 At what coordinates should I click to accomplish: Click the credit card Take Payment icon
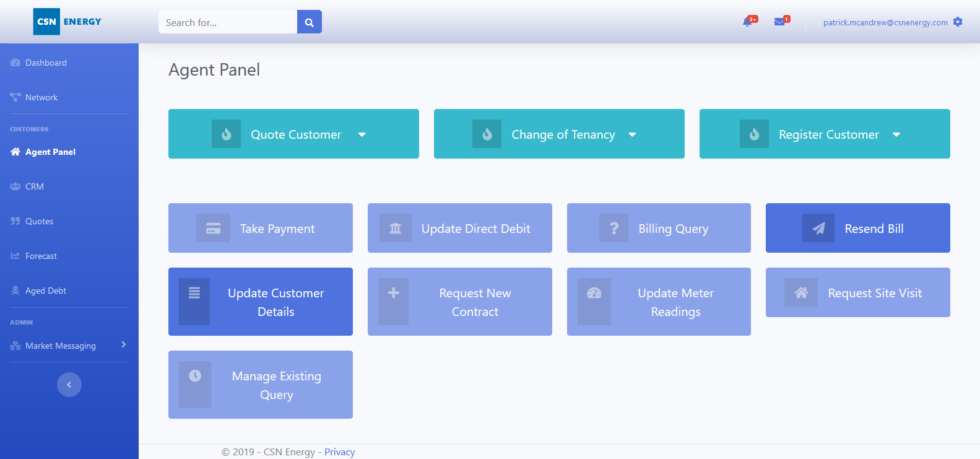tap(213, 229)
